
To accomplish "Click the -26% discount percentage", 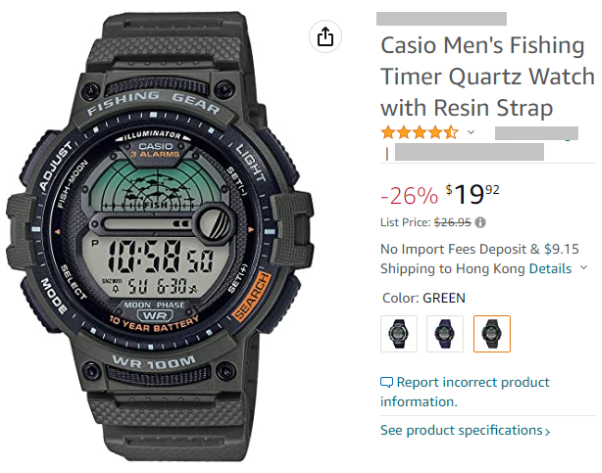I will coord(409,194).
